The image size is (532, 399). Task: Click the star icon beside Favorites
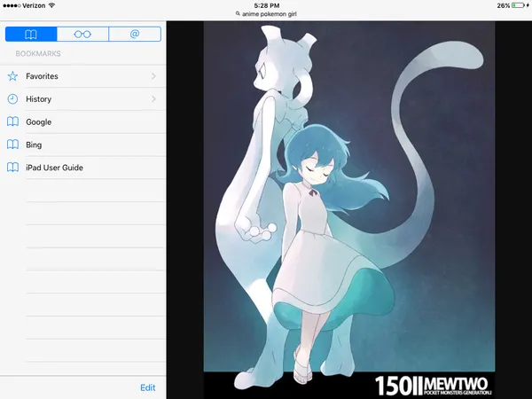pos(12,76)
